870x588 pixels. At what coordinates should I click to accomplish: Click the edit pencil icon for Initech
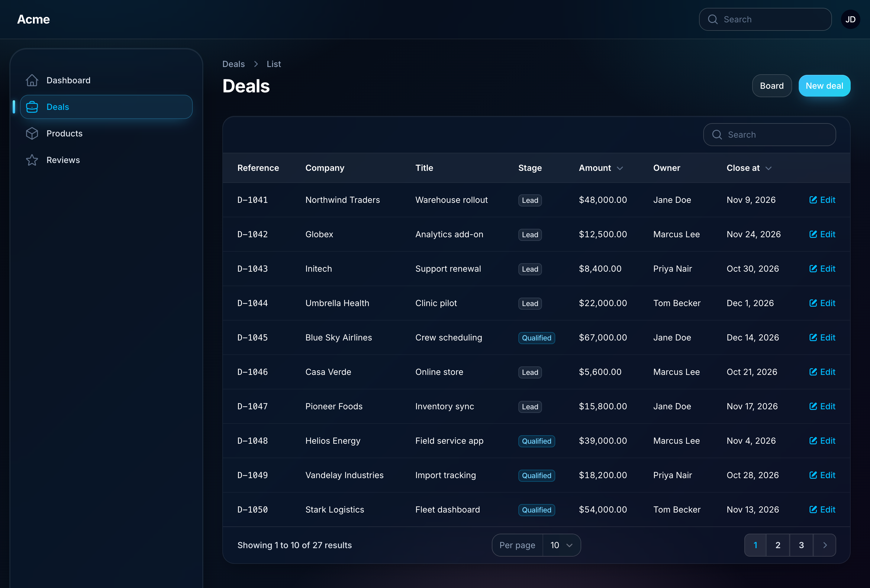point(813,269)
